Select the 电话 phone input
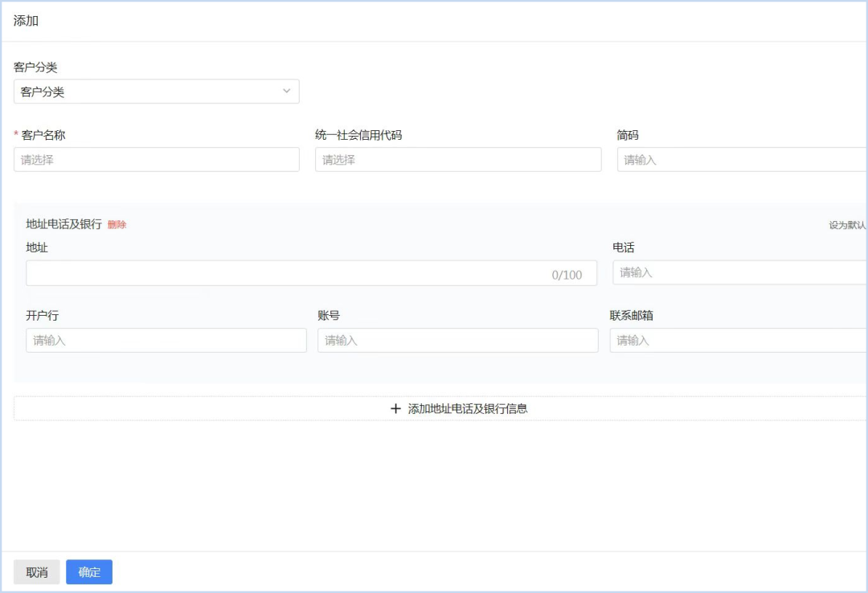This screenshot has width=868, height=593. click(739, 272)
